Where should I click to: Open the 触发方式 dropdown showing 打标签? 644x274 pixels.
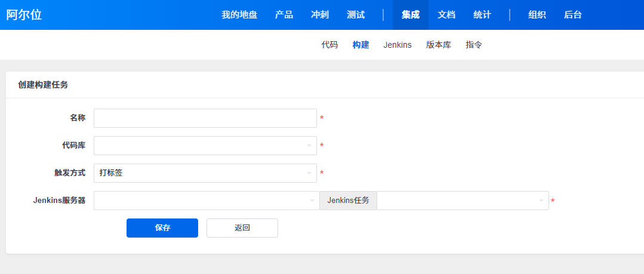coord(205,173)
